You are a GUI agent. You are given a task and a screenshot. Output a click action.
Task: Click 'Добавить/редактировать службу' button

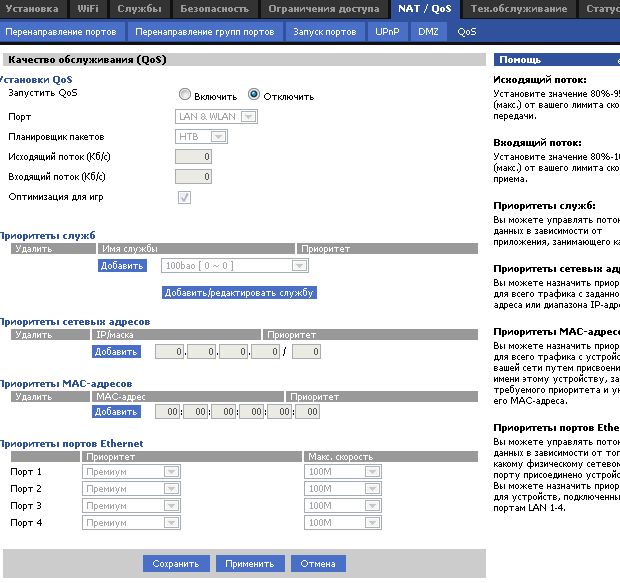pyautogui.click(x=239, y=293)
